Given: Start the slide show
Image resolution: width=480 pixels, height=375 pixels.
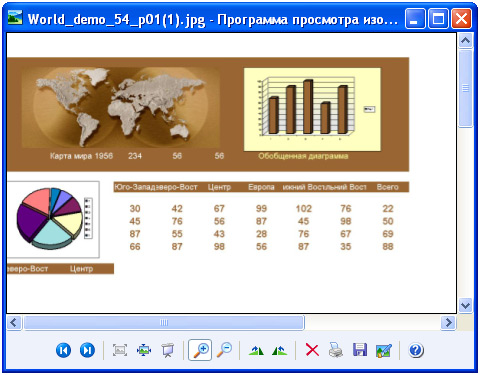Looking at the screenshot, I should click(168, 350).
